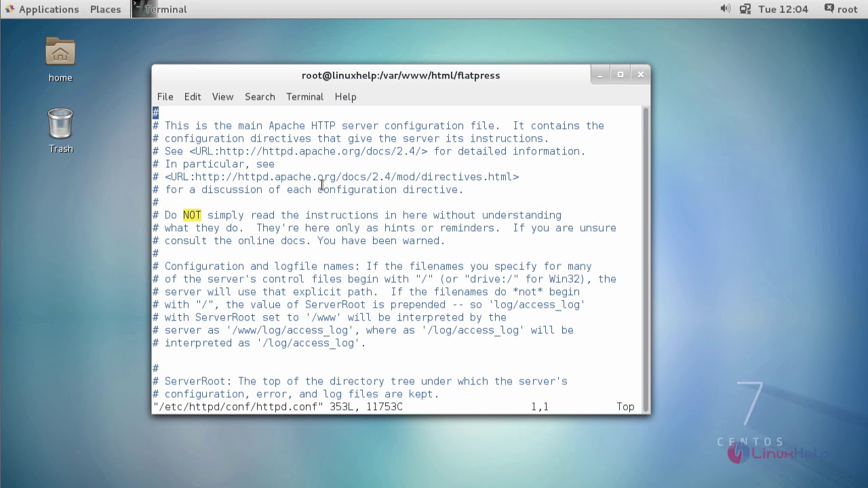This screenshot has height=488, width=868.
Task: Click the mod/directives.html URL line
Action: tap(342, 177)
